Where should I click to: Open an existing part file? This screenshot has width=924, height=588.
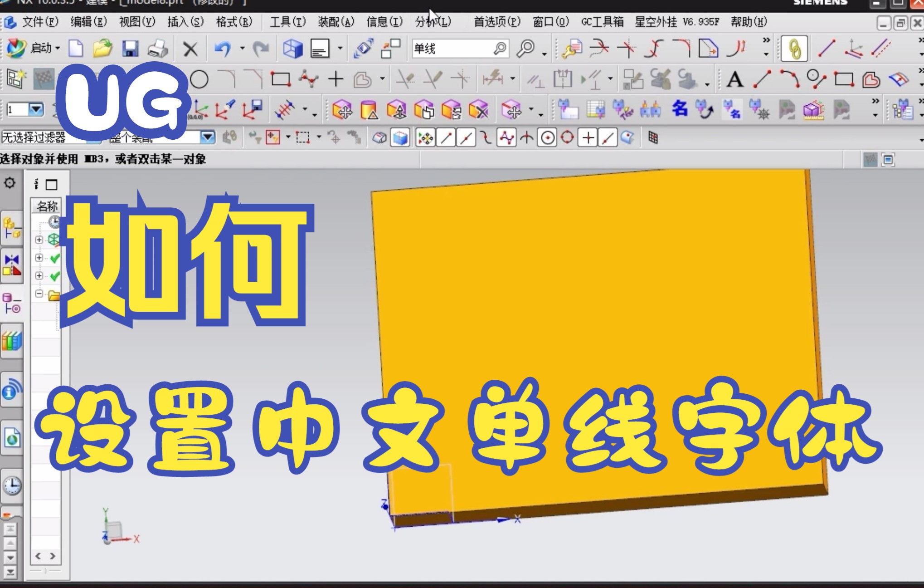pyautogui.click(x=102, y=49)
